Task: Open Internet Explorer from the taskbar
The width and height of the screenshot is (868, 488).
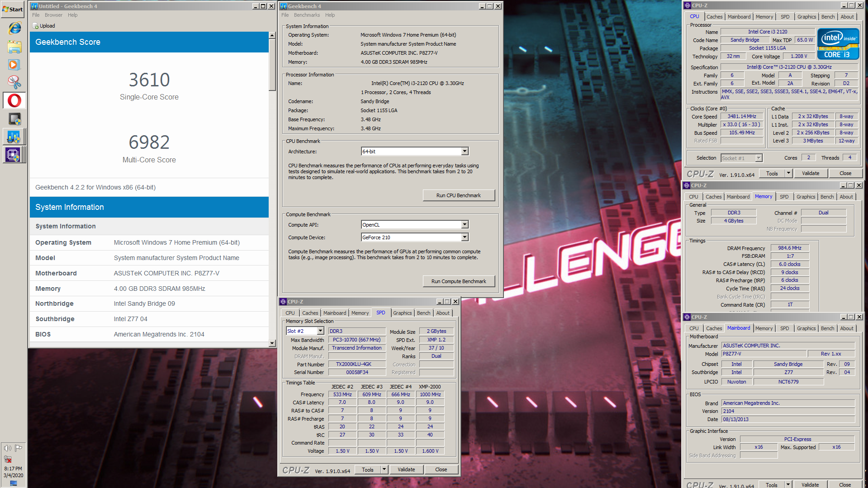Action: click(x=14, y=28)
